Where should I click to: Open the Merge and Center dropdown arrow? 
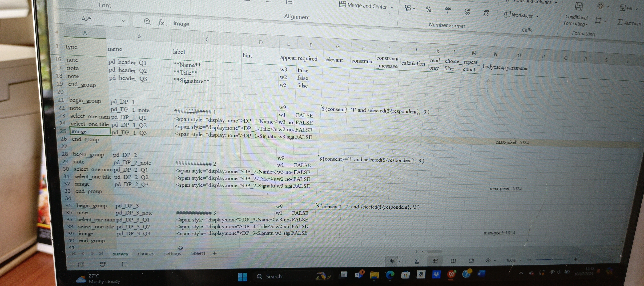[392, 7]
